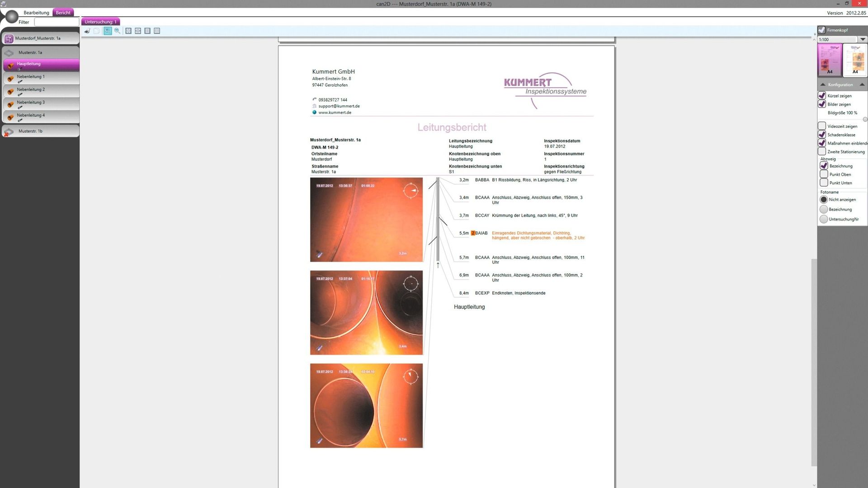Click the print report icon

[x=87, y=31]
